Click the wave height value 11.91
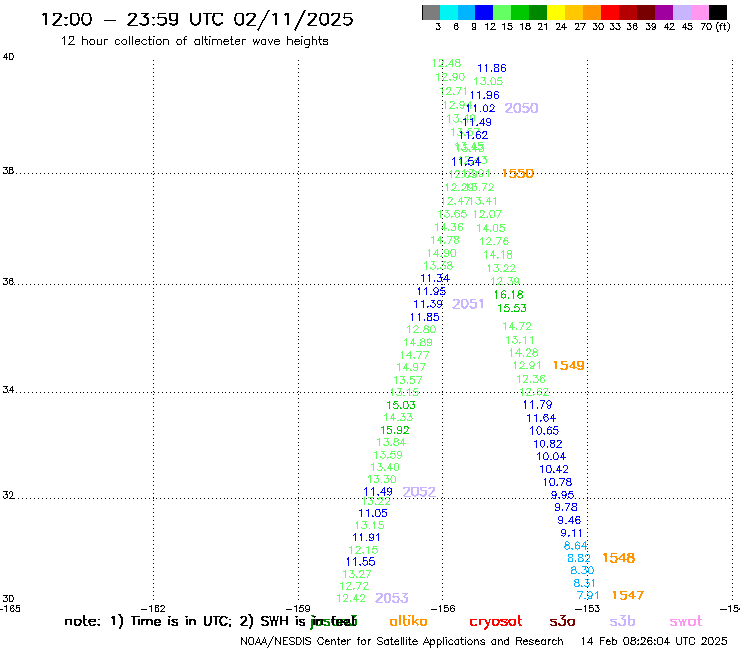The image size is (740, 650). click(366, 538)
